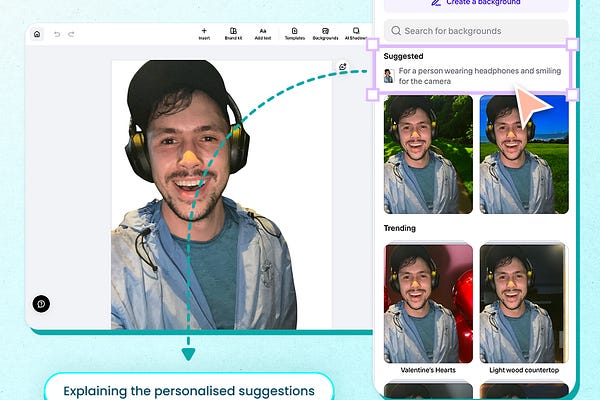
Task: Focus the Search for backgrounds field
Action: point(476,31)
